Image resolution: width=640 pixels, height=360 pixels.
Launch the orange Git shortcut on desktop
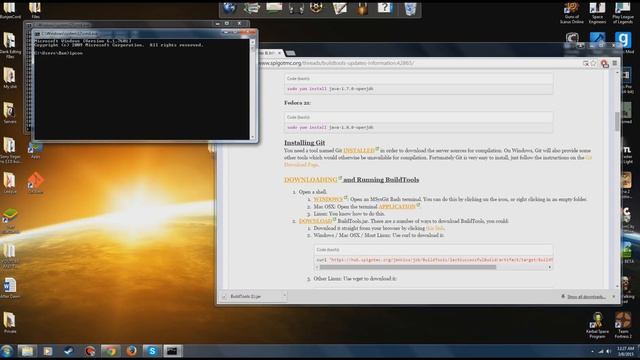35,182
